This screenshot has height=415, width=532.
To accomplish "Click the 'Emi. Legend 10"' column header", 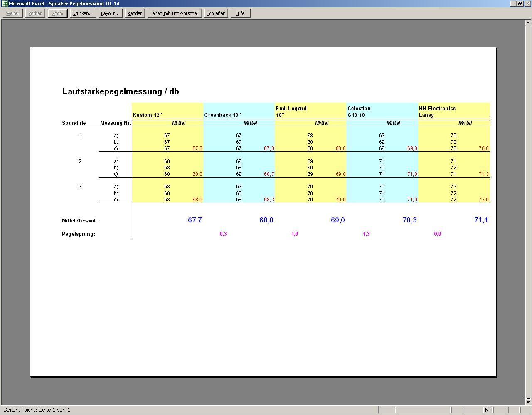I will [291, 111].
